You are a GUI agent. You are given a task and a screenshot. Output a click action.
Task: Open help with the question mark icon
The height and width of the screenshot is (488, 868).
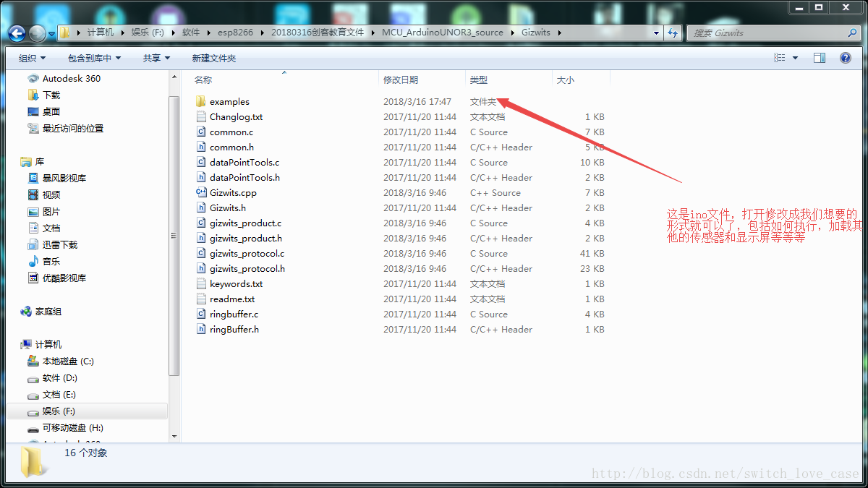[x=844, y=58]
